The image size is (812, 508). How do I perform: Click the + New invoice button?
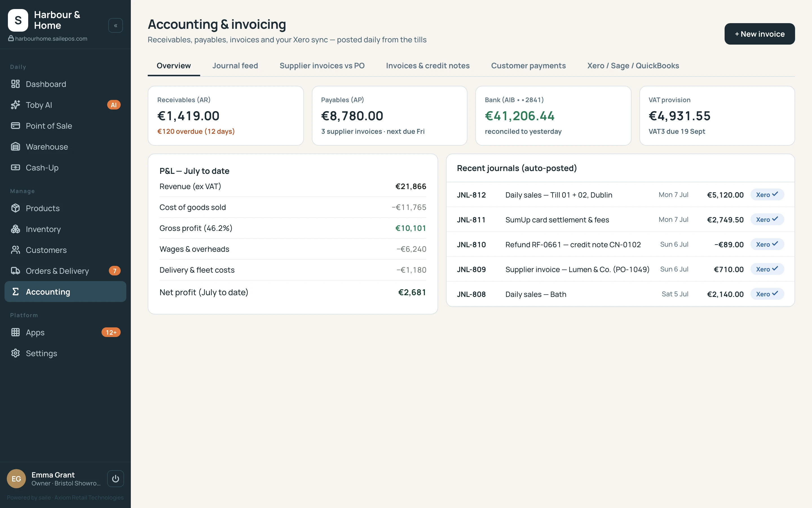coord(760,34)
